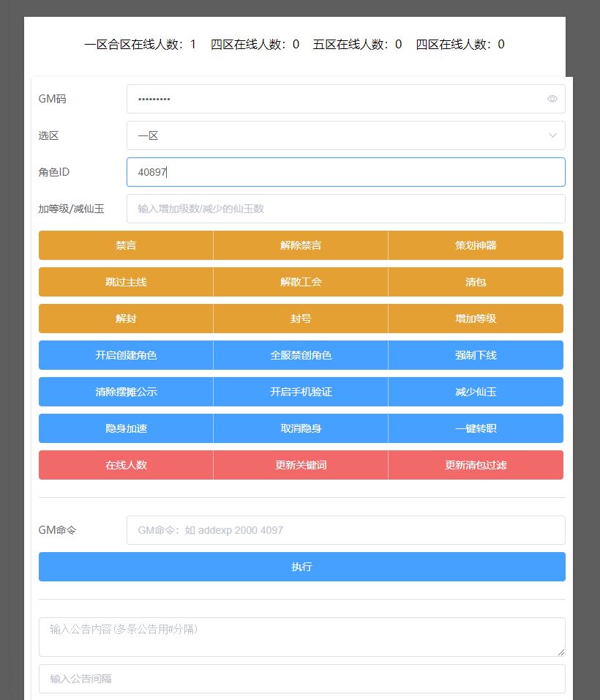Click the 开启手机验证 button
This screenshot has width=600, height=700.
tap(301, 392)
